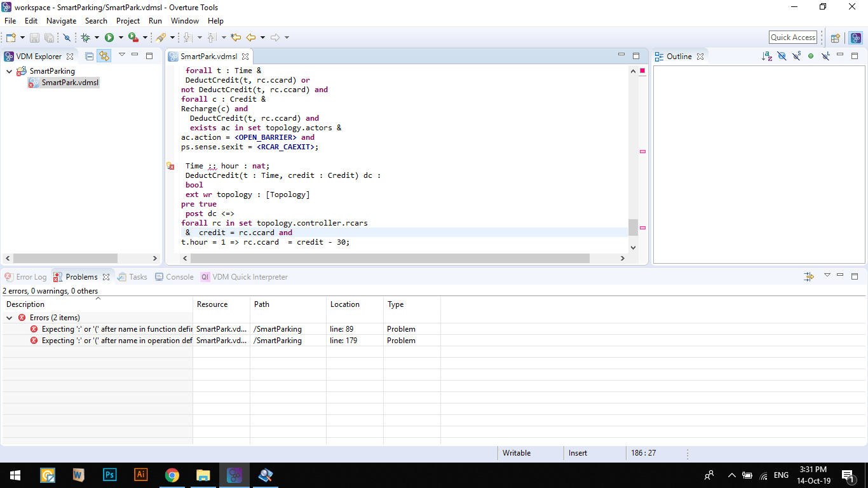This screenshot has height=488, width=868.
Task: Open the Error Log tab
Action: pyautogui.click(x=25, y=277)
